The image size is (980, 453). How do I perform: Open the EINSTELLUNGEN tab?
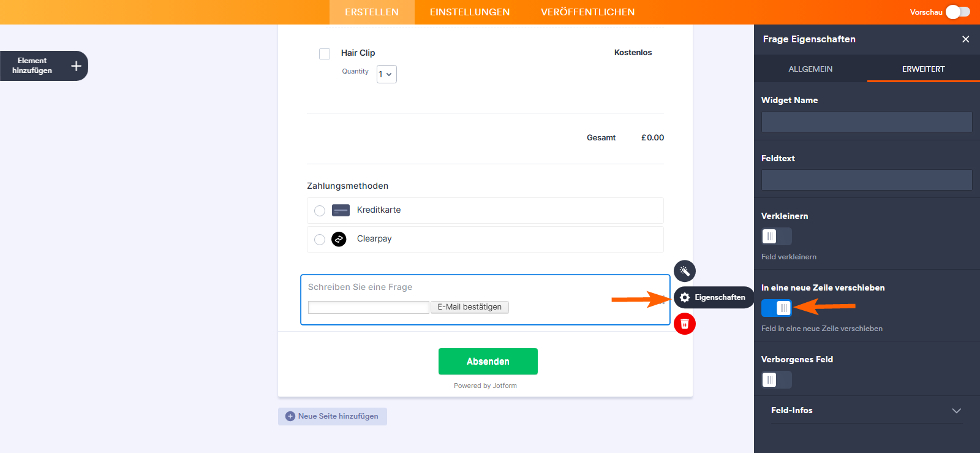[470, 12]
